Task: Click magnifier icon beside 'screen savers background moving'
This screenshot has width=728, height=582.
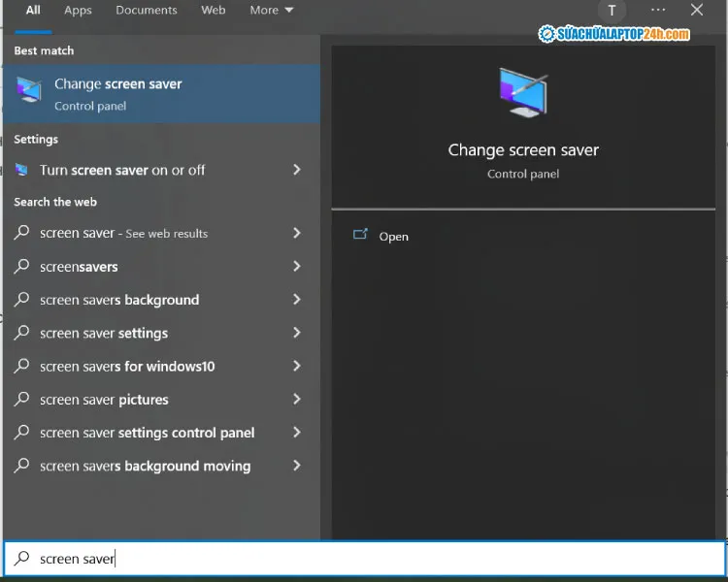Action: pos(21,466)
